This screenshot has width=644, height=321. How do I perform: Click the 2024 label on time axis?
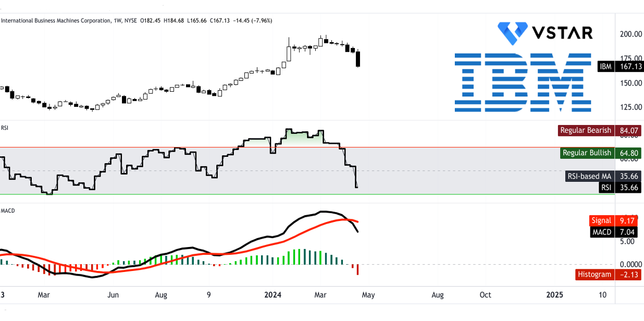tap(273, 295)
